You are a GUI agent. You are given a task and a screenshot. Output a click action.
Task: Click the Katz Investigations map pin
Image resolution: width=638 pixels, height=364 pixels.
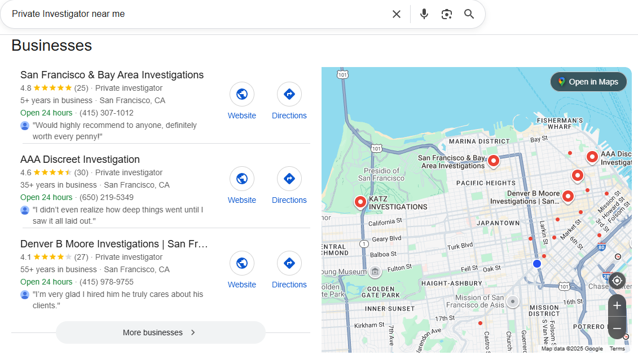coord(360,201)
